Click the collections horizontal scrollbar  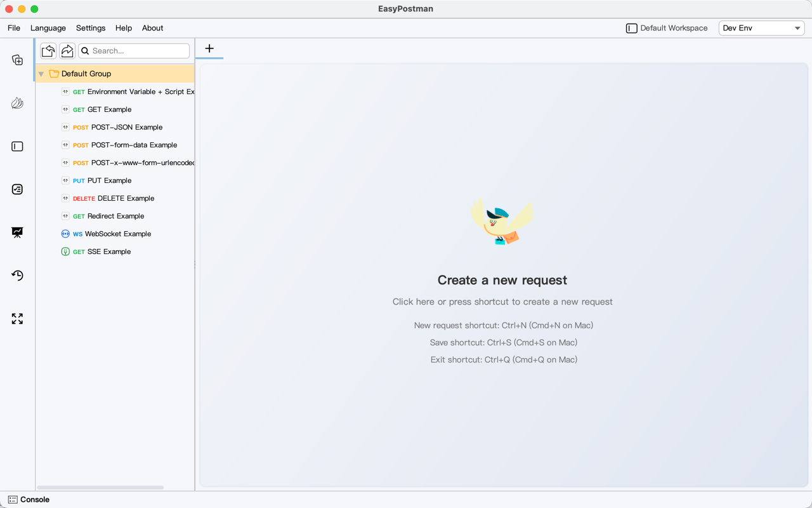100,487
